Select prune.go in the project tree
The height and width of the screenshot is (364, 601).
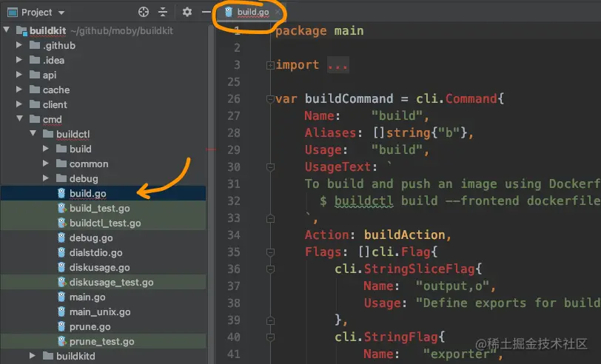pyautogui.click(x=90, y=327)
